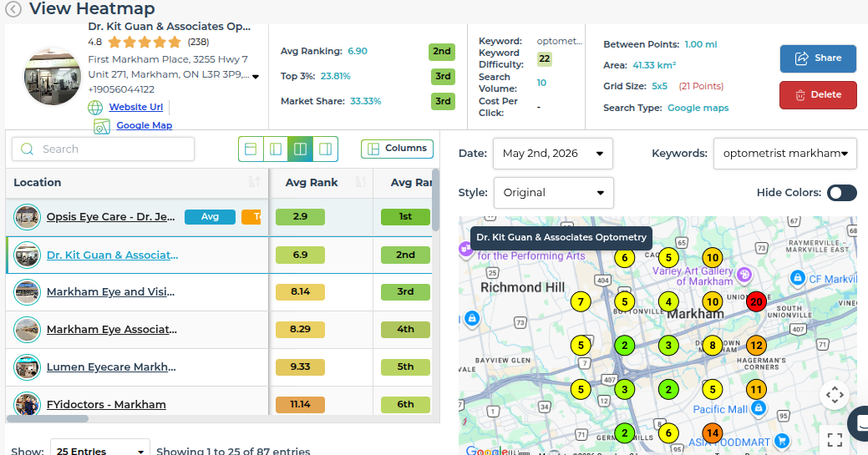
Task: Click the map point numbered 4
Action: coord(668,301)
